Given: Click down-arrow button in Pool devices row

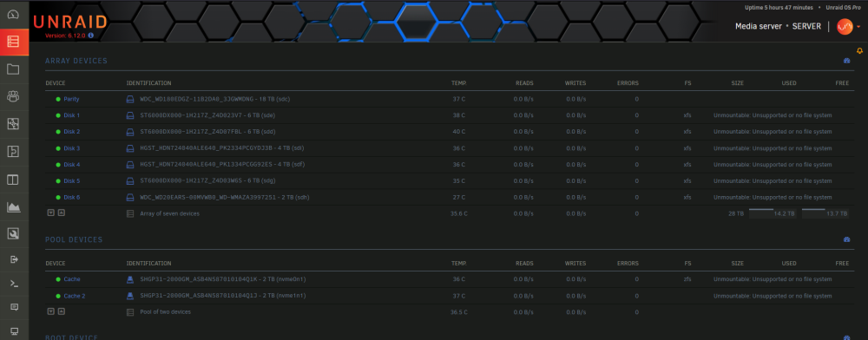Looking at the screenshot, I should [50, 311].
